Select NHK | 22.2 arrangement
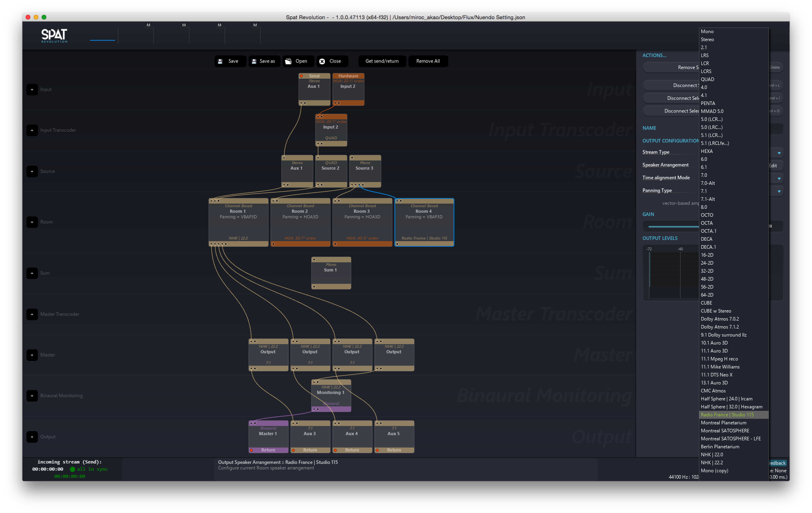Image resolution: width=812 pixels, height=513 pixels. tap(733, 463)
